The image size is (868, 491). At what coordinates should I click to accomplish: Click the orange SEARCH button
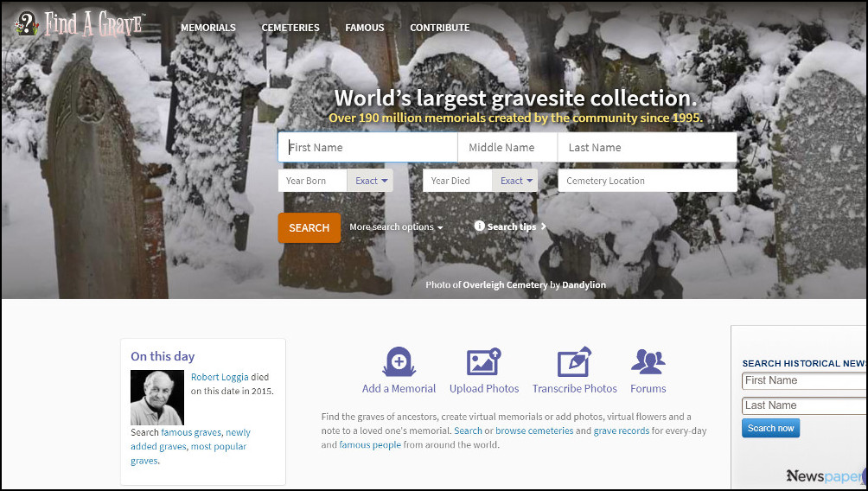click(x=309, y=227)
